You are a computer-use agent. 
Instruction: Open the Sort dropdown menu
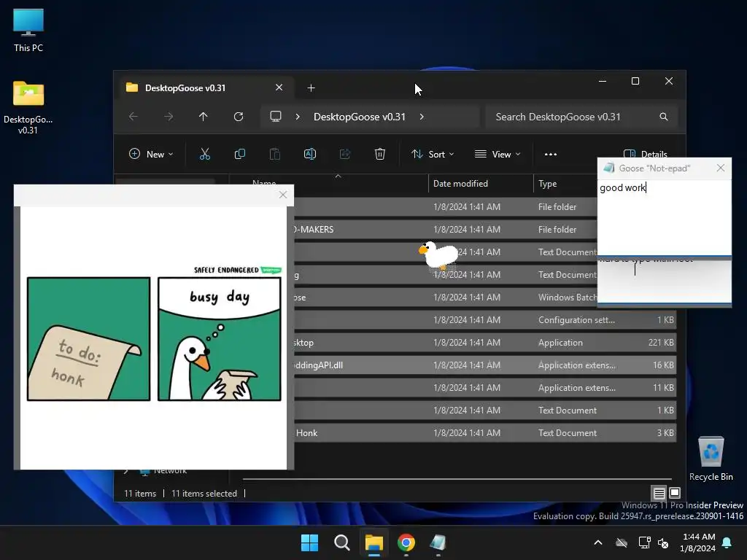[433, 154]
